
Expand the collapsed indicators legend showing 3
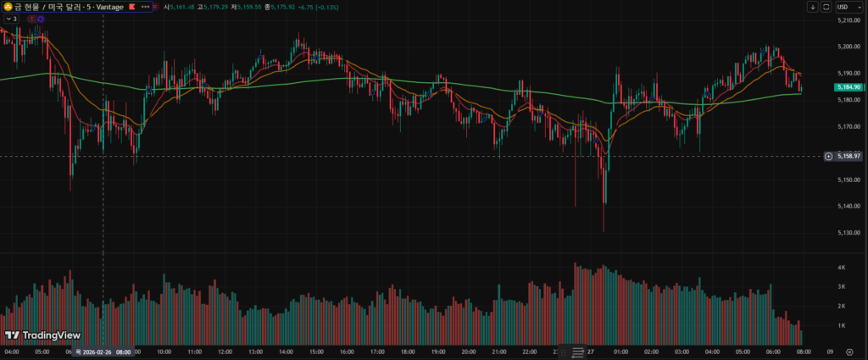[x=11, y=19]
